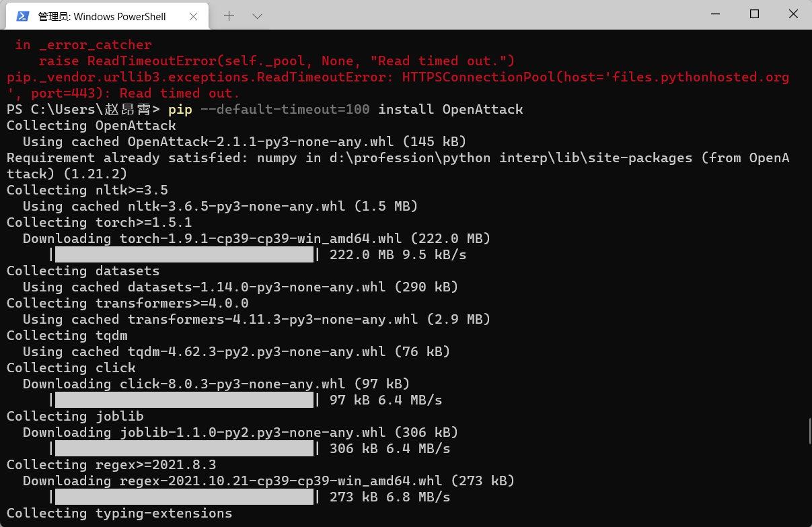This screenshot has height=527, width=812.
Task: Expand the new tab profile selector arrow
Action: click(x=256, y=15)
